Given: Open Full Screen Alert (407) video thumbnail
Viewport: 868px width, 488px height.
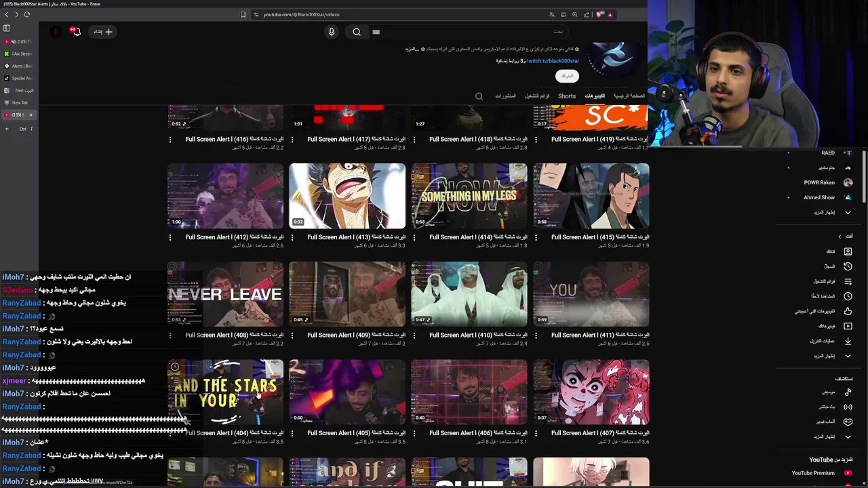Looking at the screenshot, I should click(x=591, y=392).
